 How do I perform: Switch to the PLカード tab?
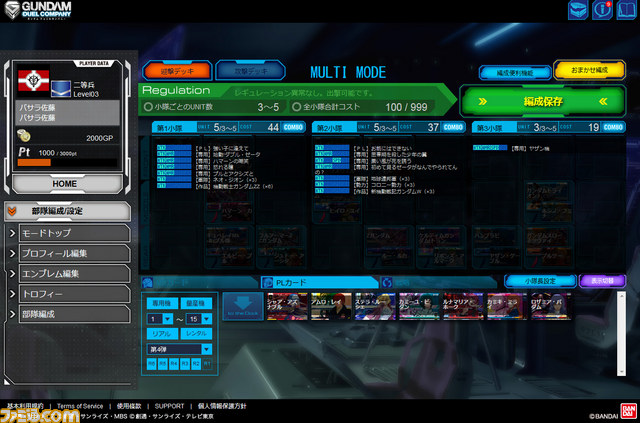pyautogui.click(x=320, y=282)
